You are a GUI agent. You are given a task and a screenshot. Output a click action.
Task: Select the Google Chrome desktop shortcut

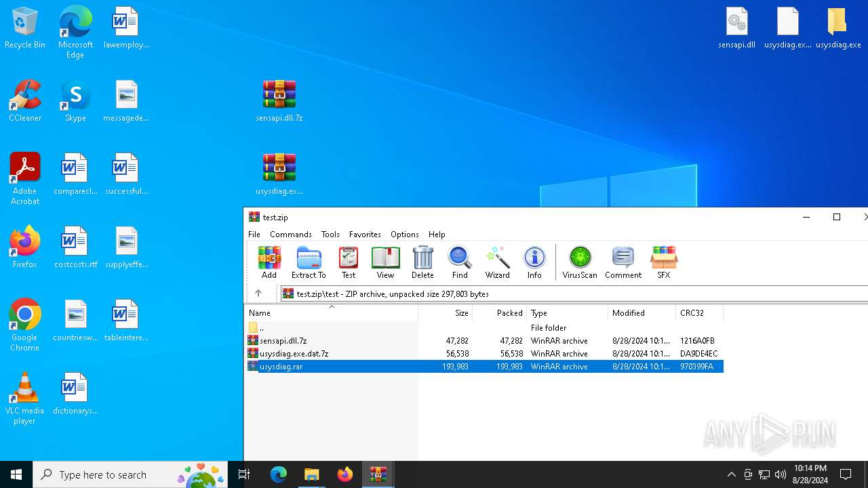pos(25,325)
